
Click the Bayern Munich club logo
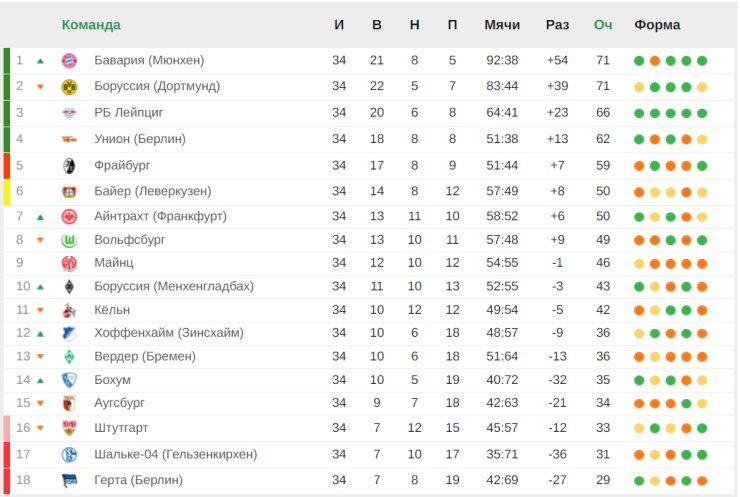click(x=69, y=60)
